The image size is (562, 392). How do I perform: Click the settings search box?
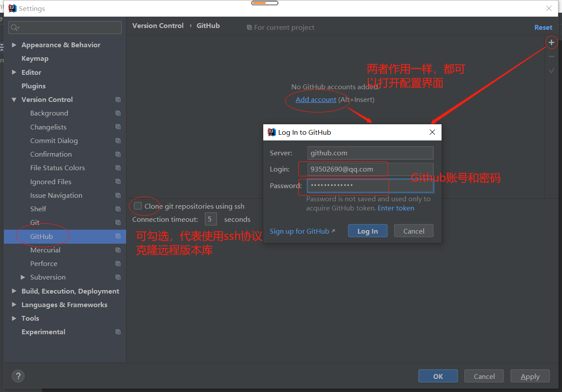tap(65, 28)
